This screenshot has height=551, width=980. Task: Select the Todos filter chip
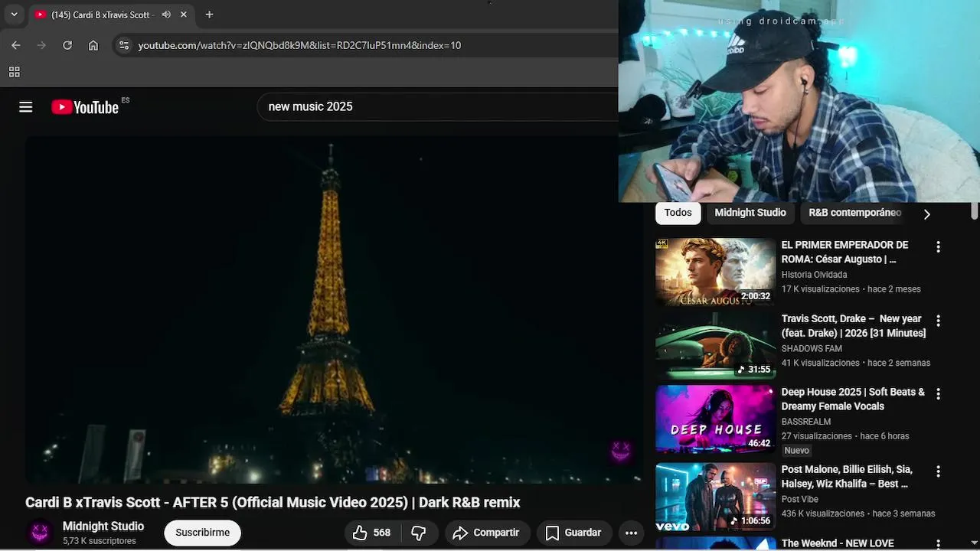click(x=678, y=213)
